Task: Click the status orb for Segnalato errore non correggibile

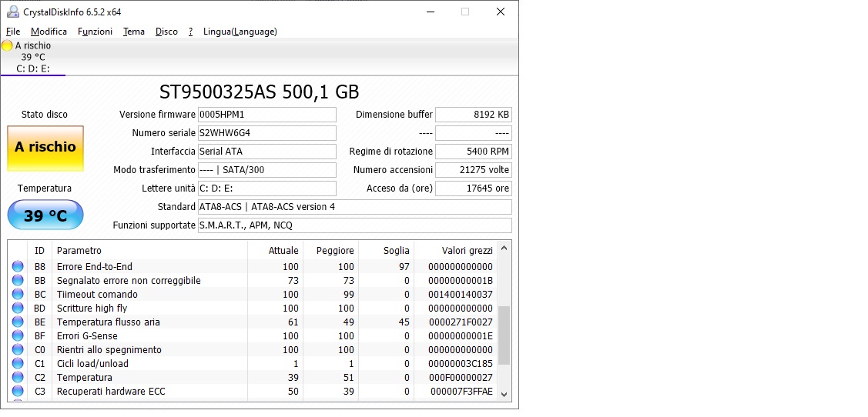Action: point(18,280)
